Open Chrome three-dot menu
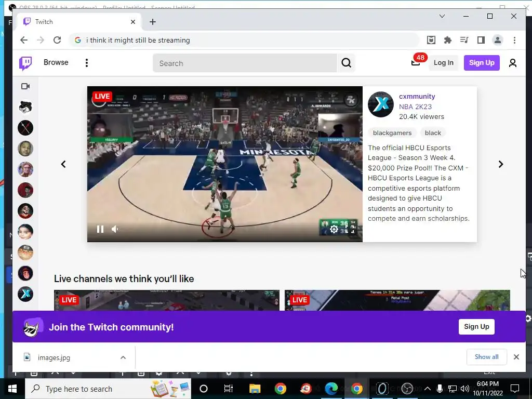Viewport: 532px width, 399px height. [x=514, y=40]
